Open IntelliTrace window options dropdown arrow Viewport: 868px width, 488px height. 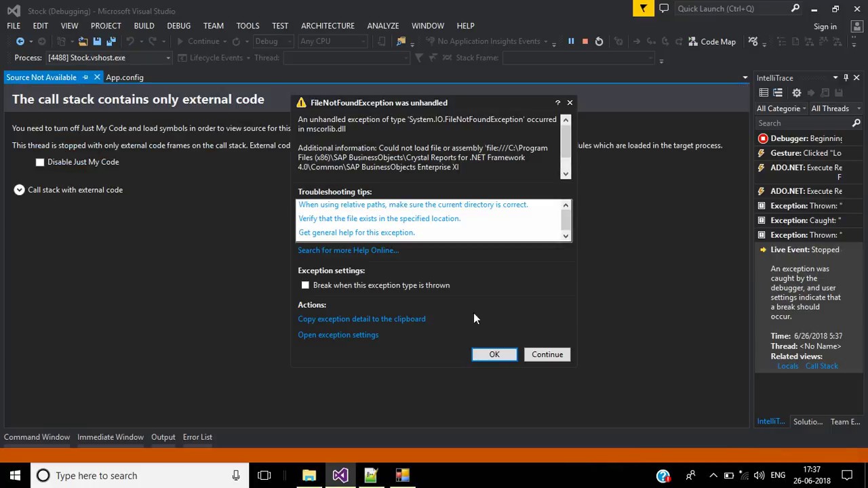(835, 78)
